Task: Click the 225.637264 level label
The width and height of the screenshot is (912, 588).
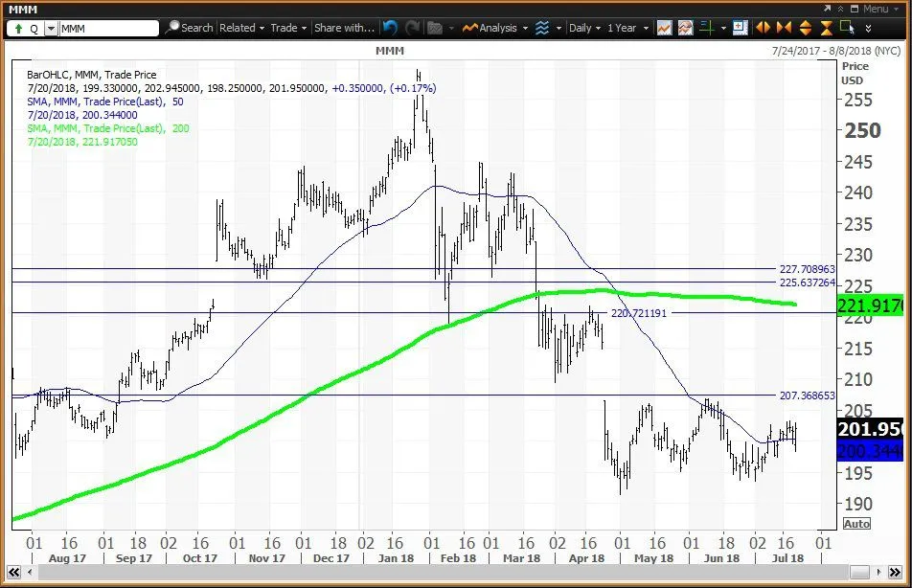Action: click(x=807, y=283)
